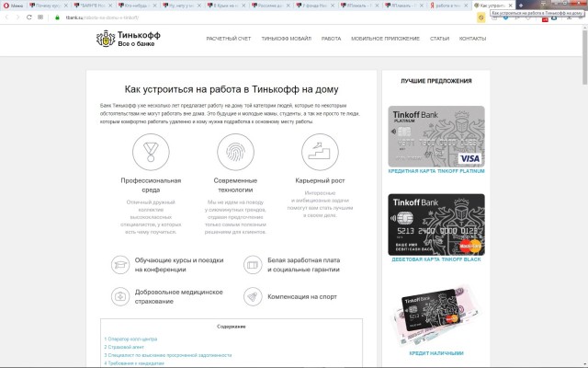Click the 'Карьерный рост' heading
Viewport: 588px width, 368px height.
320,180
